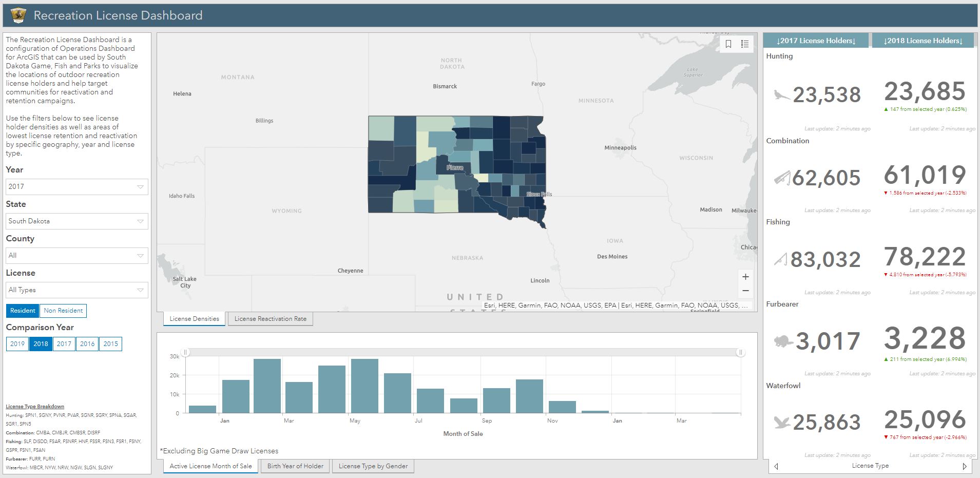Image resolution: width=980 pixels, height=478 pixels.
Task: Switch to Active License Month of Sale tab
Action: tap(210, 466)
